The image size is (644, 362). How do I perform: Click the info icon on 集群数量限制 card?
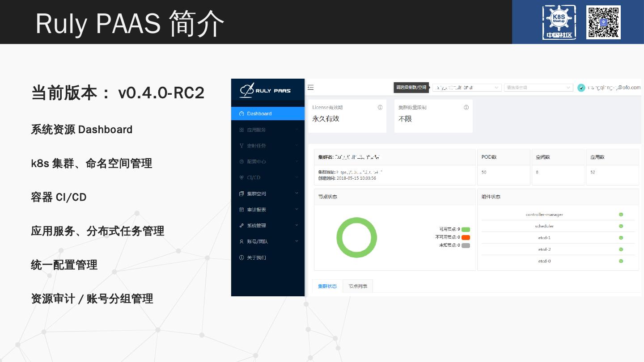click(466, 107)
